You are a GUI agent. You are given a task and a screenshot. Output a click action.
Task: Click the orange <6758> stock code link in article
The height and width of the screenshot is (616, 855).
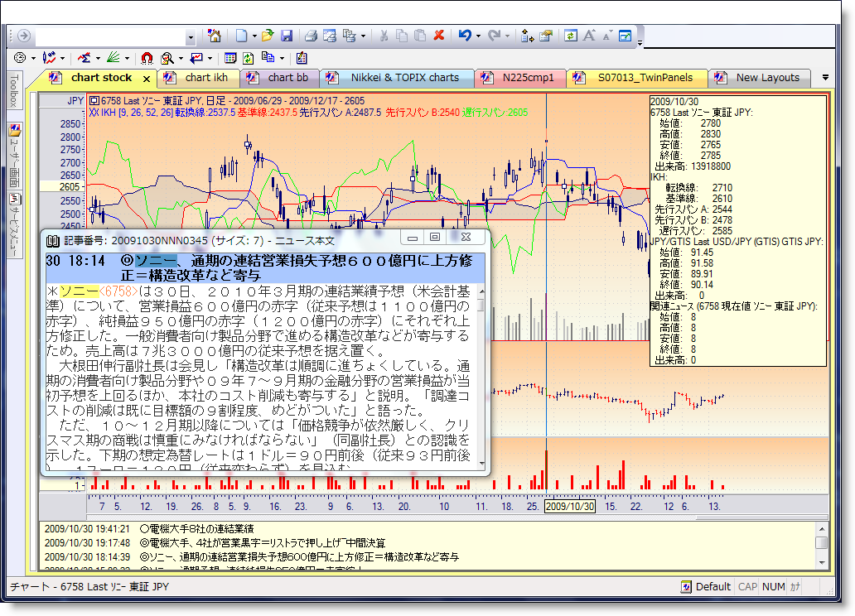pos(118,291)
